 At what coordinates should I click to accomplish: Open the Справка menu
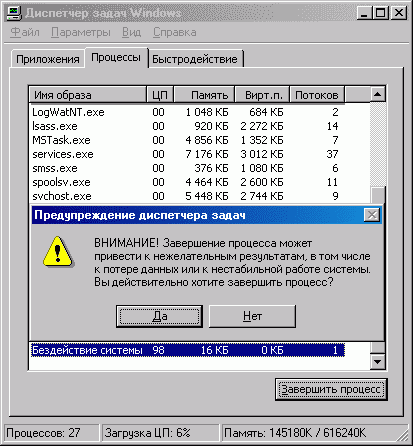pos(174,32)
